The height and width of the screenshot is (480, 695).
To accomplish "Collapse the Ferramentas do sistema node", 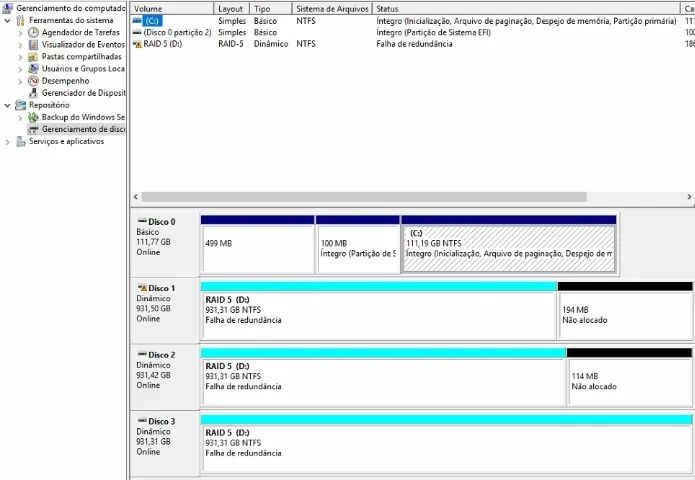I will (8, 20).
